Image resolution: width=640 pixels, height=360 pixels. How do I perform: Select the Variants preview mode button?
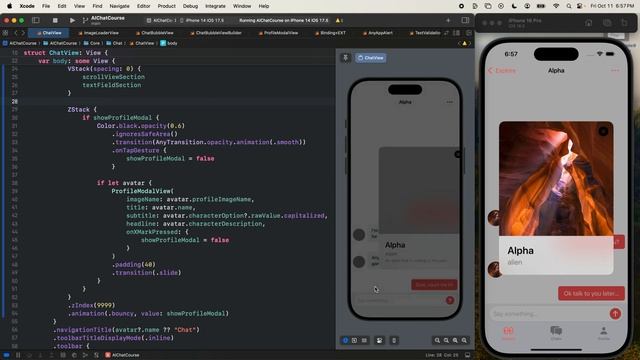point(364,340)
